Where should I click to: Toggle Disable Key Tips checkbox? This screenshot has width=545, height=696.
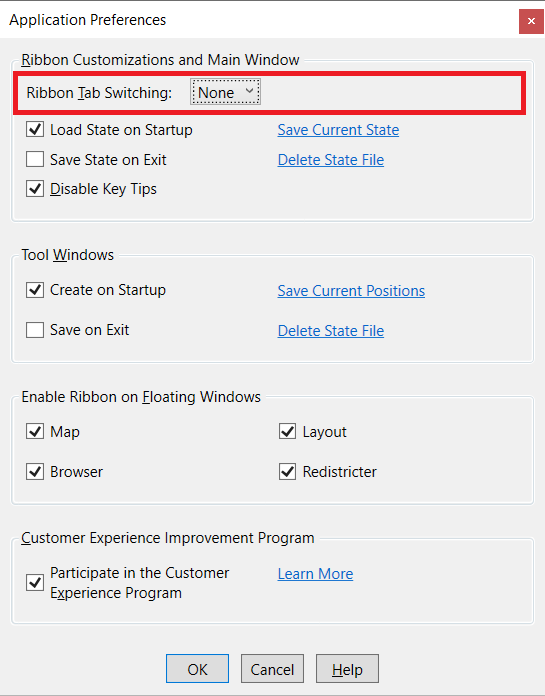[x=35, y=189]
